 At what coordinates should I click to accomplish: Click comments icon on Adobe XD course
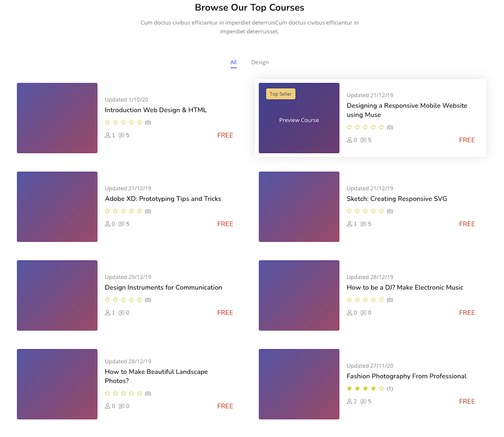click(x=121, y=224)
